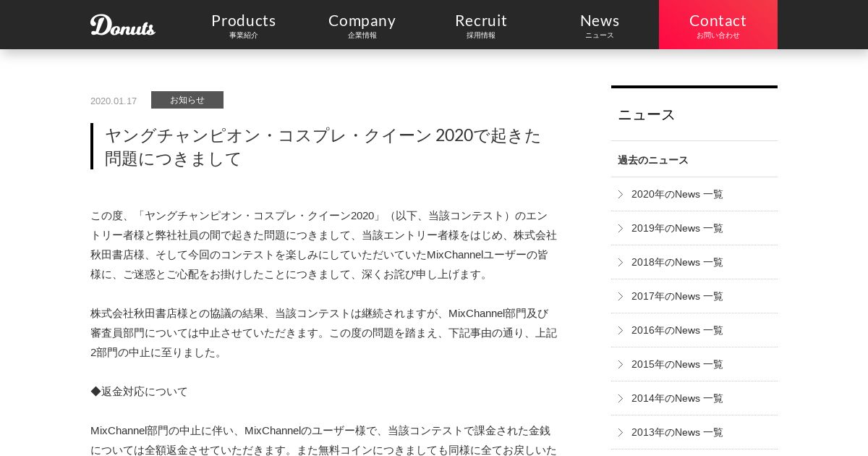Viewport: 868px width, 456px height.
Task: Click the chevron beside 2014年のNews
Action: (x=620, y=398)
